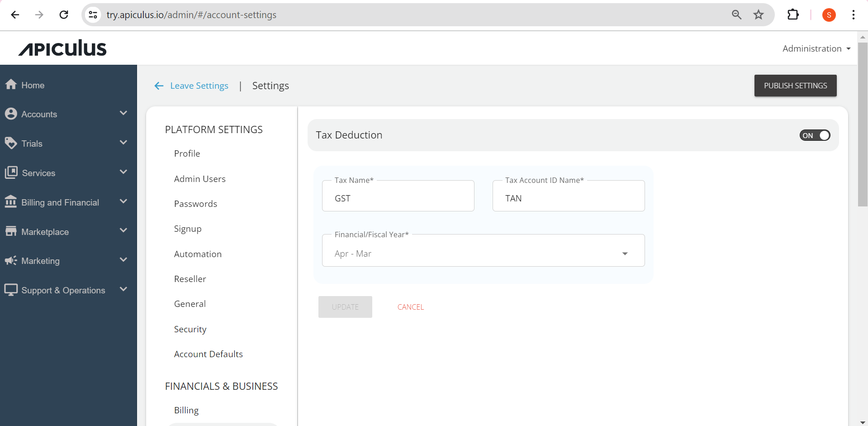Bookmark this page with star icon
Screen dimensions: 868x426
pyautogui.click(x=759, y=15)
